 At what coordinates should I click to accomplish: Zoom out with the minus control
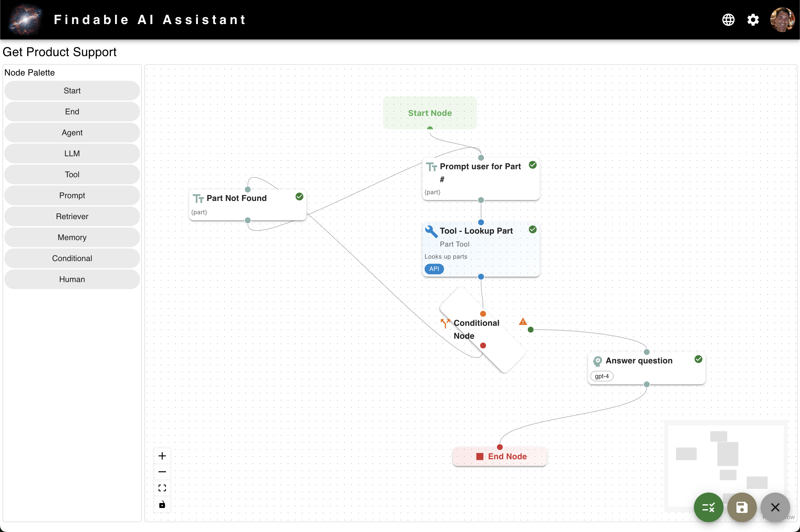(162, 472)
